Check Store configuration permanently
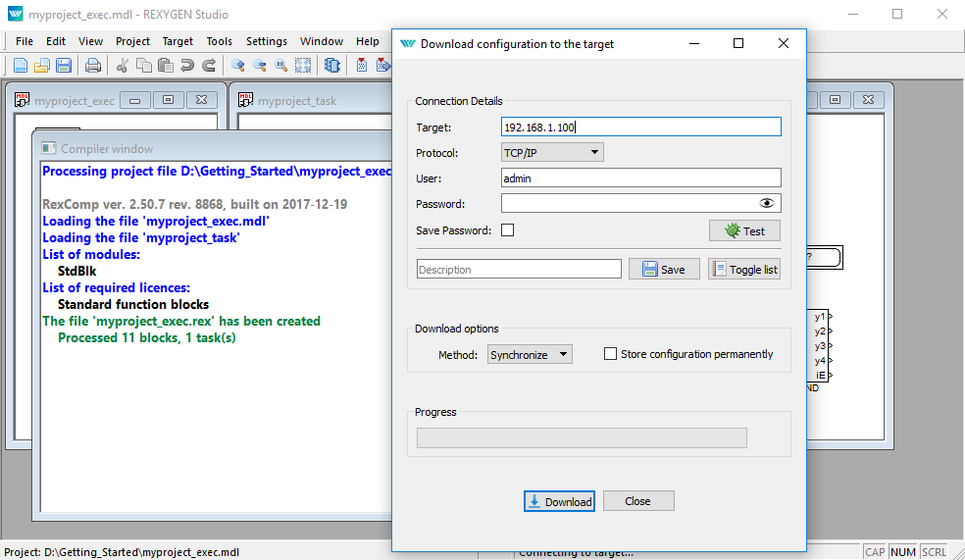 click(610, 354)
